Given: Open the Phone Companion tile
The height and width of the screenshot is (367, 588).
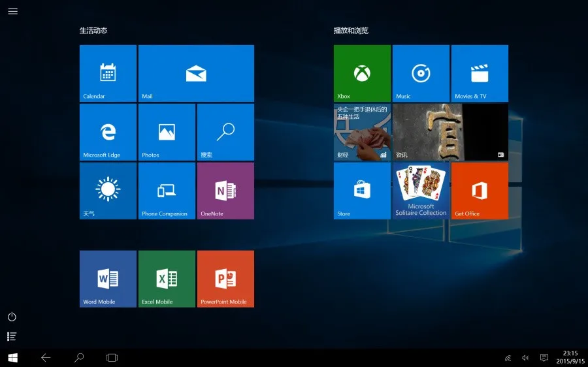Looking at the screenshot, I should pyautogui.click(x=167, y=191).
